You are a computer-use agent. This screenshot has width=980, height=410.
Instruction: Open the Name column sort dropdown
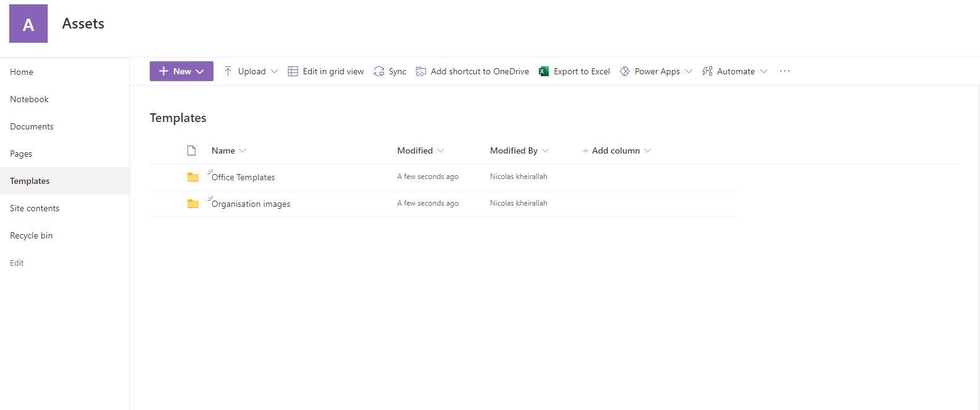click(243, 150)
